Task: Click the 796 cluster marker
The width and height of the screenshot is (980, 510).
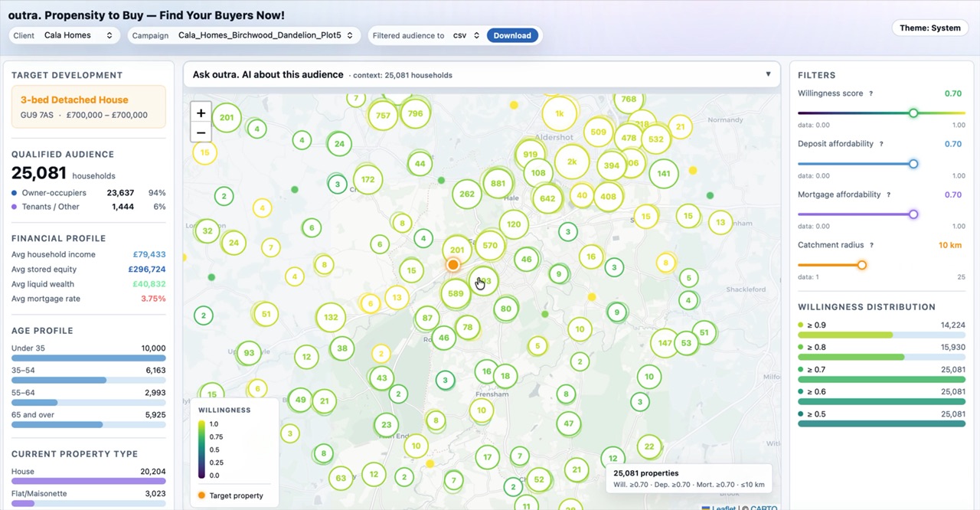Action: [416, 113]
